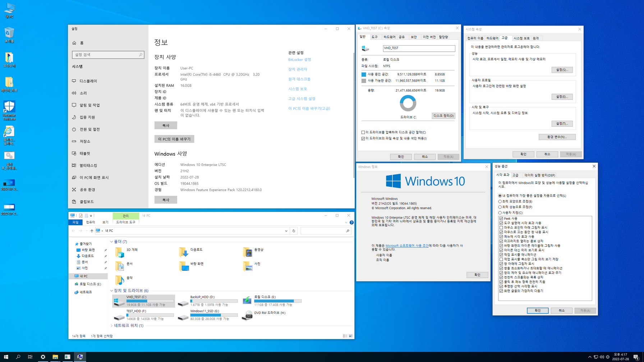644x362 pixels.
Task: Click 확인 in Windows 정보 dialog
Action: [477, 275]
